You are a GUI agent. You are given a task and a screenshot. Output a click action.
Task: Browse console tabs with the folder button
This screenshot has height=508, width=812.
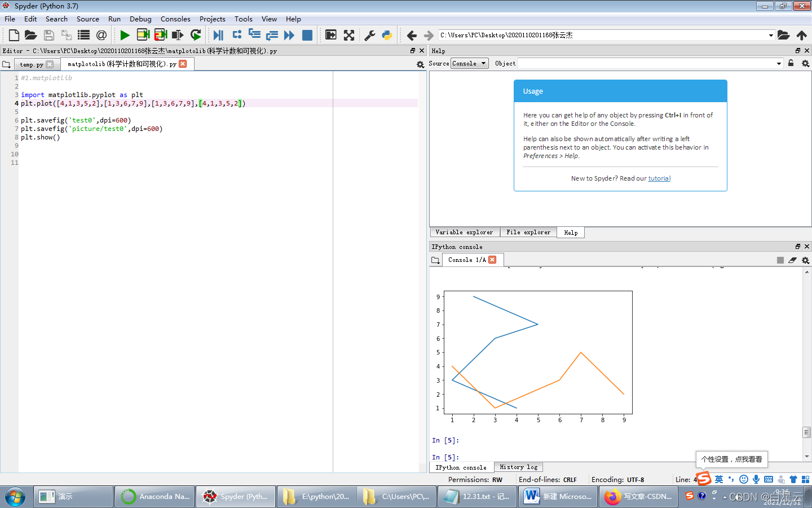[435, 260]
